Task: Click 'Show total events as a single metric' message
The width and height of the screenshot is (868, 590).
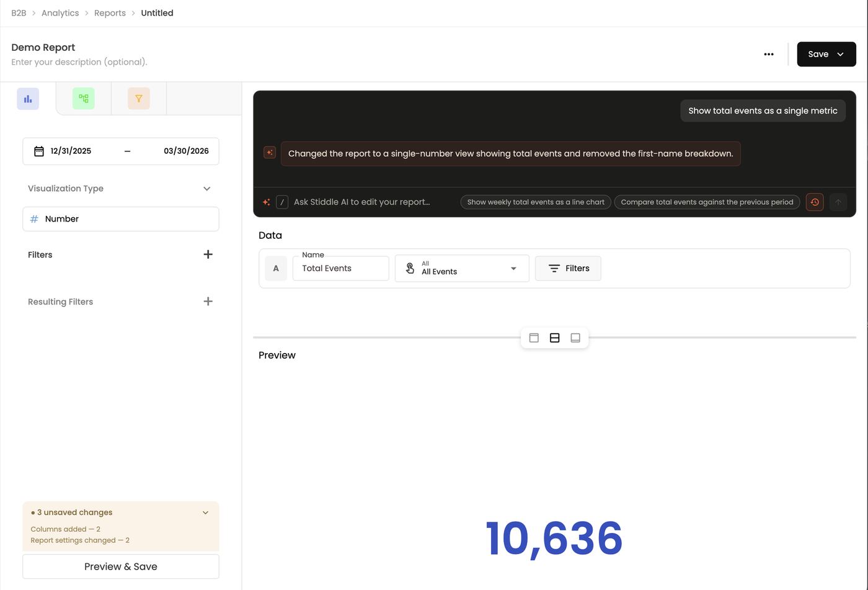Action: coord(763,110)
